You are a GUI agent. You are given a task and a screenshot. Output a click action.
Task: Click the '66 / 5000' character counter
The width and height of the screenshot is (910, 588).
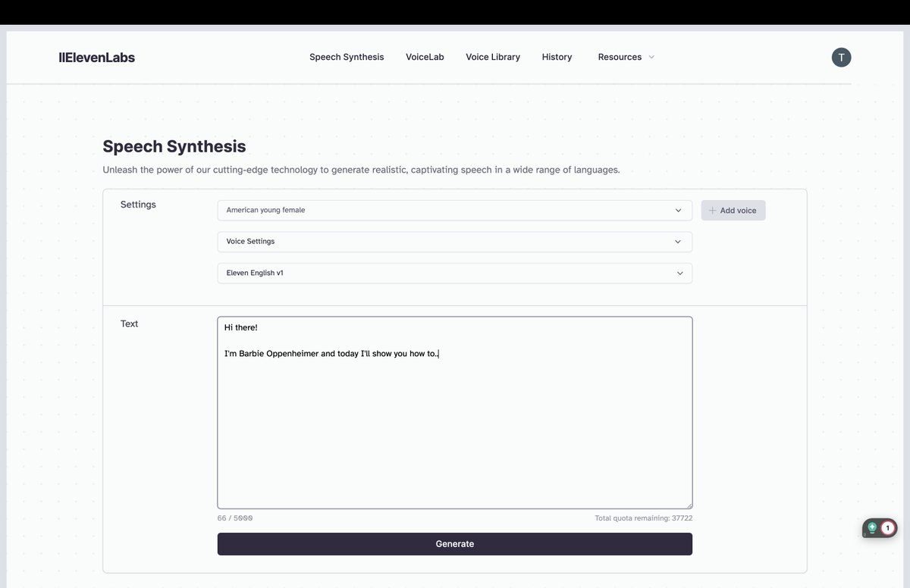235,518
